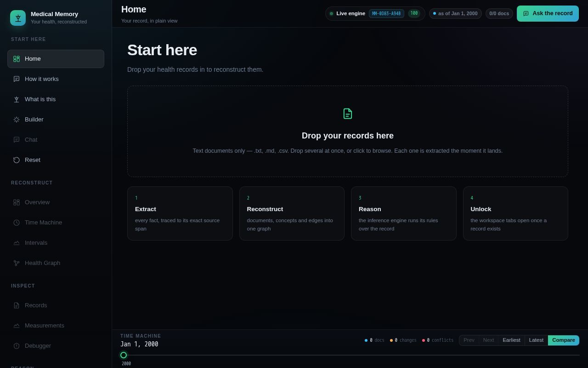The height and width of the screenshot is (368, 588).
Task: Click the Records document icon
Action: [17, 305]
